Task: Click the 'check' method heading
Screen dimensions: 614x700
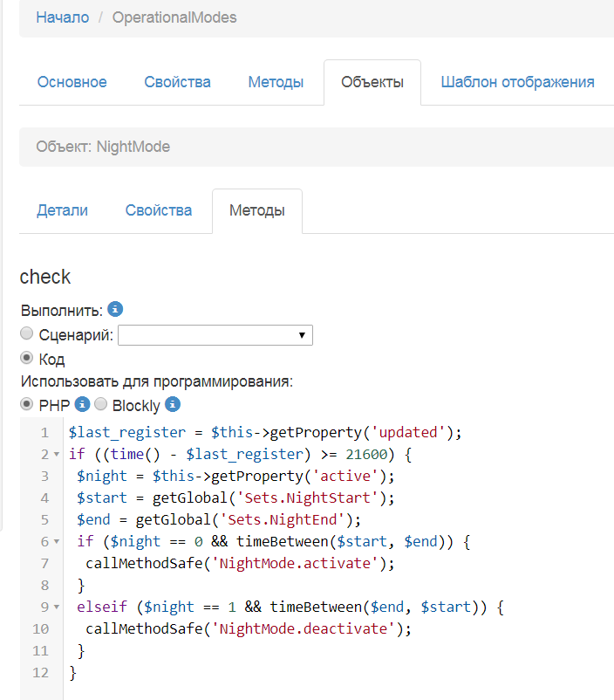Action: click(45, 277)
